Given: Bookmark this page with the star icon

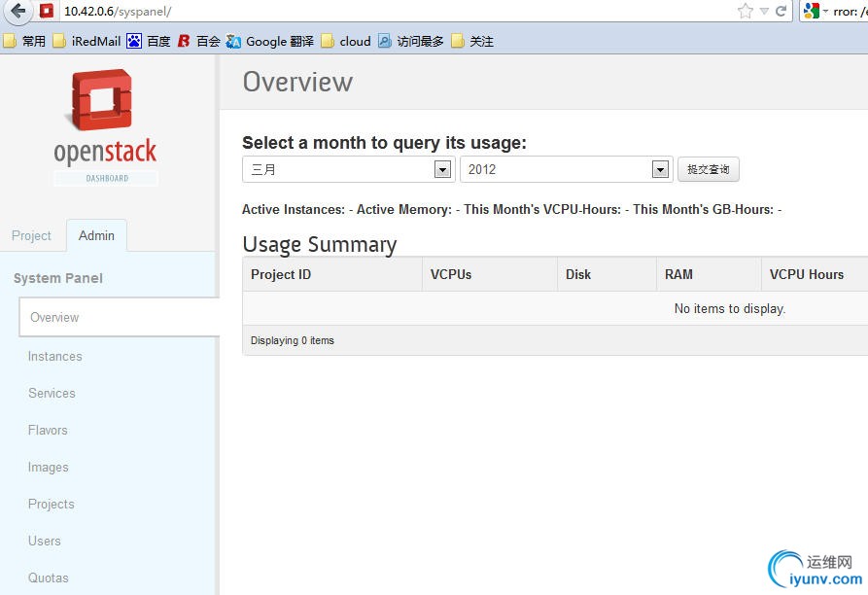Looking at the screenshot, I should [x=746, y=11].
